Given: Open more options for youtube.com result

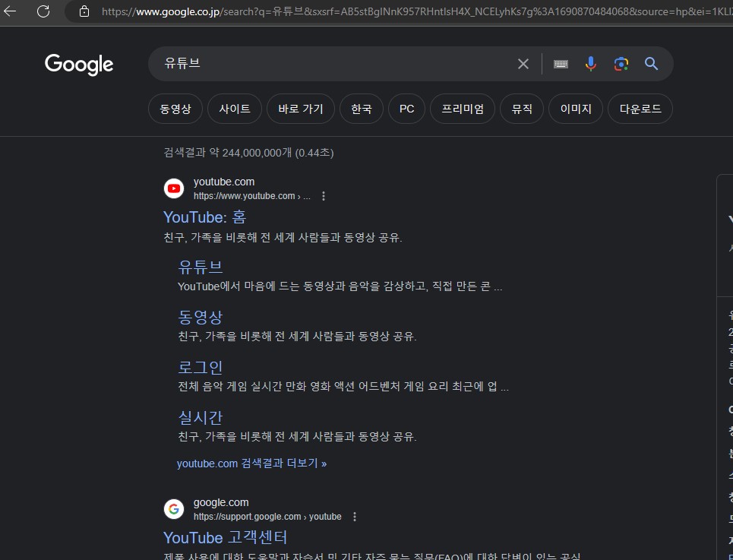Looking at the screenshot, I should [324, 196].
